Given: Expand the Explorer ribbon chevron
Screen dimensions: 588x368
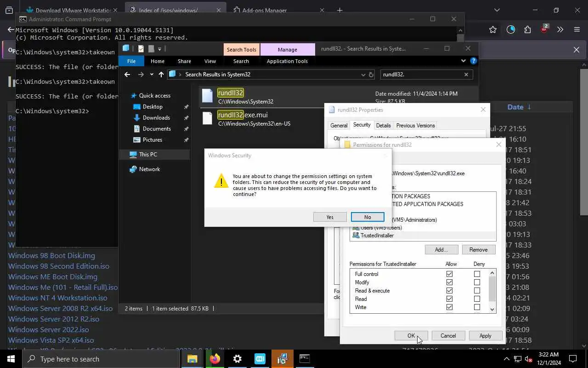Looking at the screenshot, I should (x=464, y=61).
